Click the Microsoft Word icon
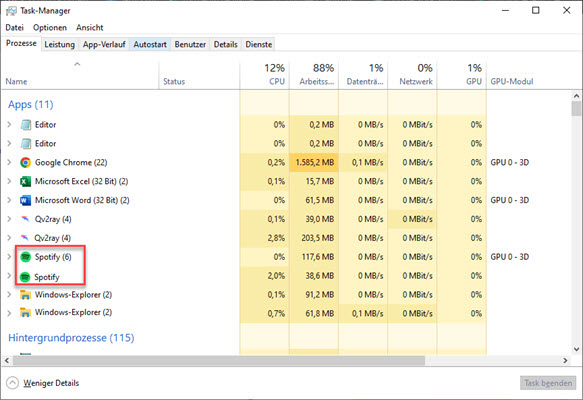Image resolution: width=583 pixels, height=400 pixels. coord(25,200)
